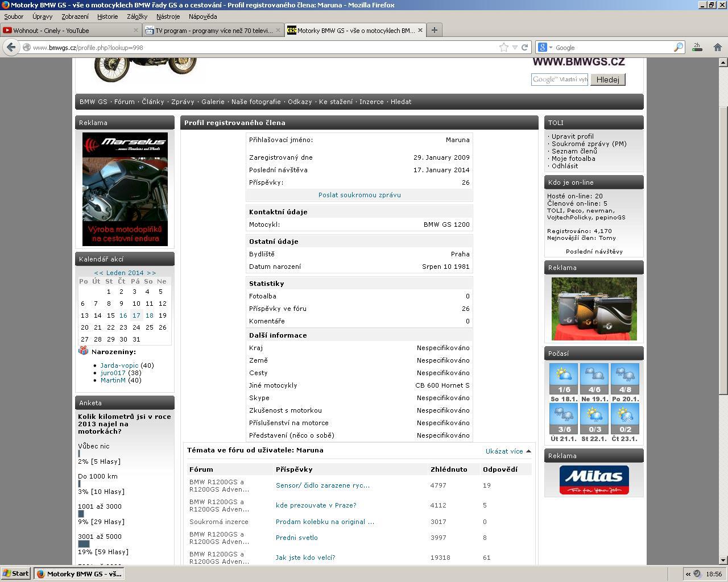
Task: Open MartinM birthday profile link
Action: point(113,380)
